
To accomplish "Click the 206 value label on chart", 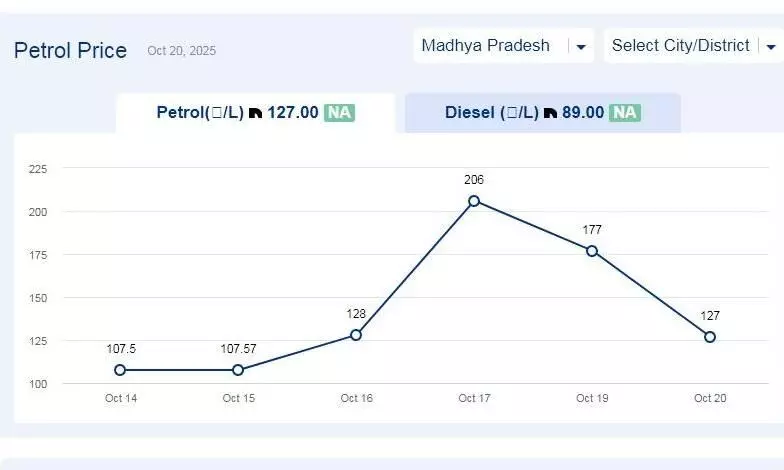I will [x=474, y=180].
